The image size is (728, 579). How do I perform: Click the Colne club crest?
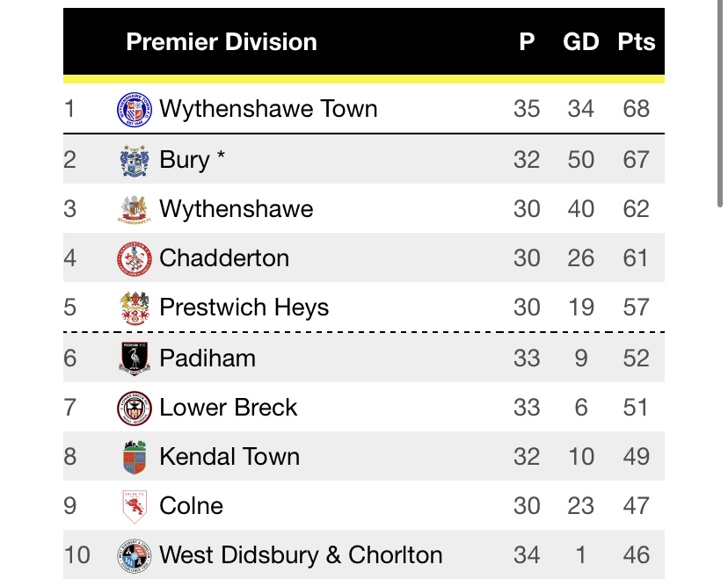[x=135, y=506]
